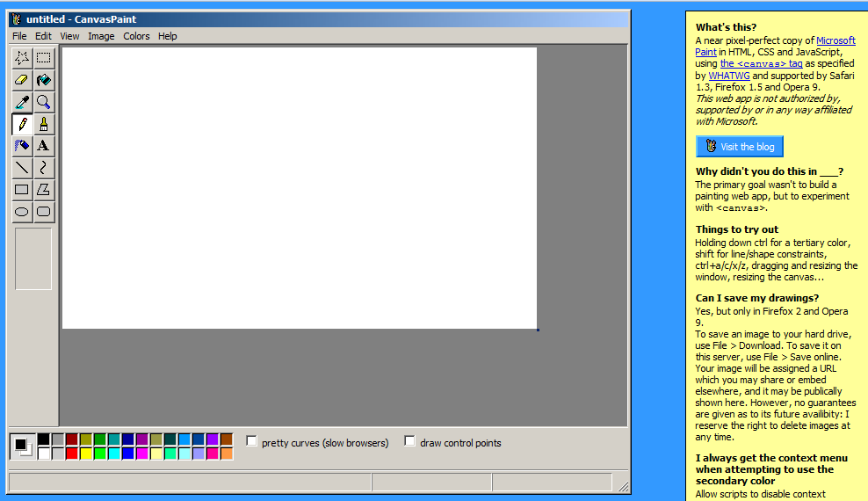Select the cyan color swatch
The image size is (868, 501).
point(114,454)
